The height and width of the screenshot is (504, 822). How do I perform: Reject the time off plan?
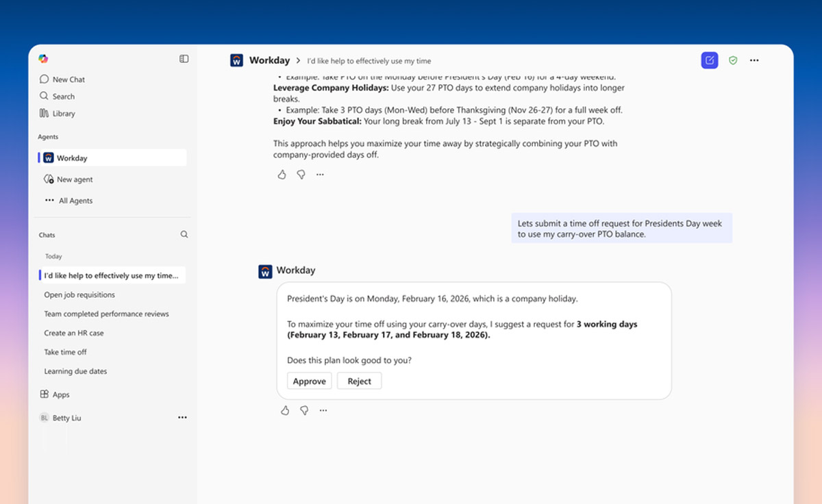click(x=359, y=381)
